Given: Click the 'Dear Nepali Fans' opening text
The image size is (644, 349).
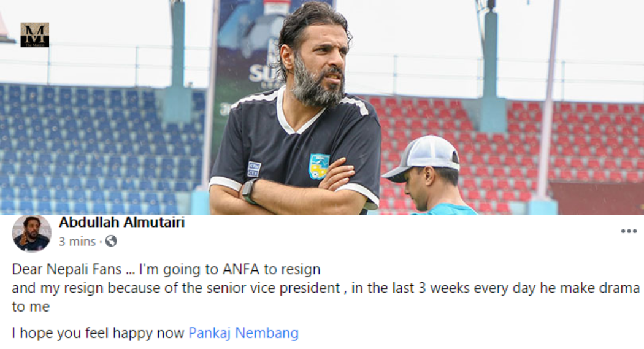Looking at the screenshot, I should point(66,269).
